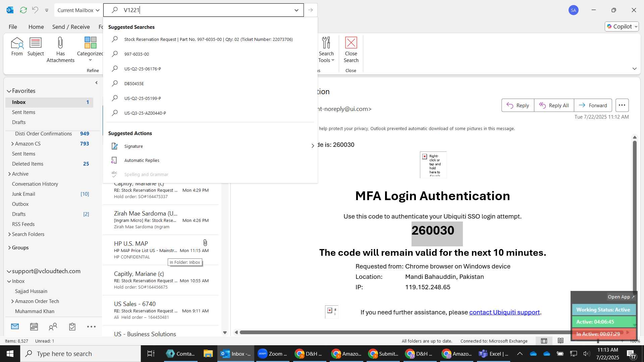The height and width of the screenshot is (362, 644).
Task: Open Zoom from the Windows taskbar
Action: tap(272, 354)
